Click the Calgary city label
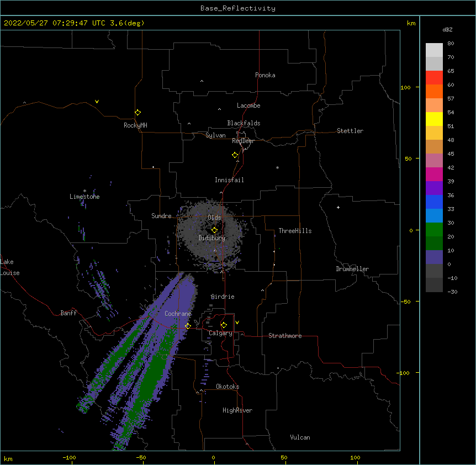 click(x=220, y=333)
